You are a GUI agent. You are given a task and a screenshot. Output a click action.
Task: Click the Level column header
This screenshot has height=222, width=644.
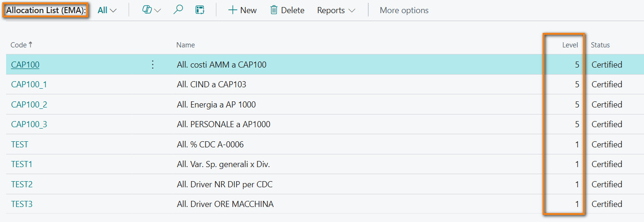tap(570, 45)
